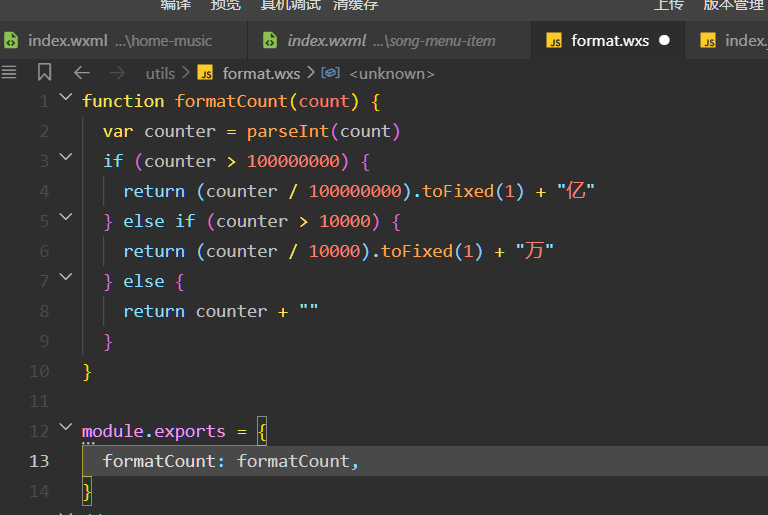The height and width of the screenshot is (515, 768).
Task: Go back with the left arrow icon
Action: point(82,73)
